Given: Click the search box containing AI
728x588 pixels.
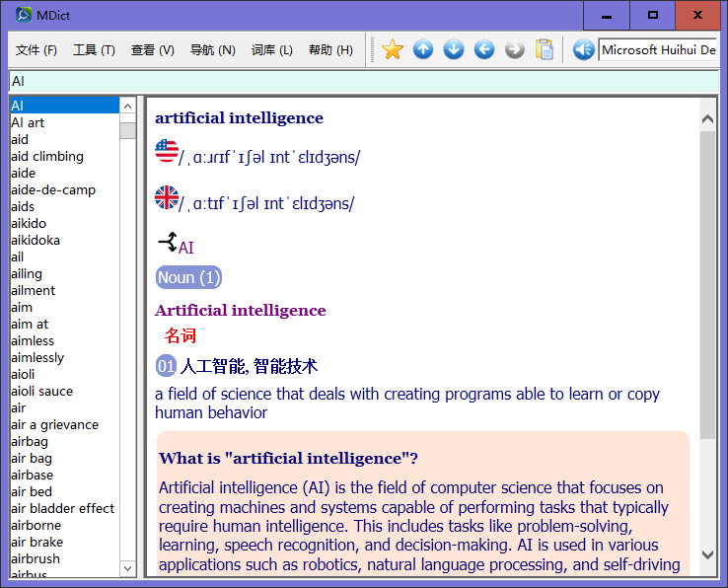Looking at the screenshot, I should coord(364,81).
